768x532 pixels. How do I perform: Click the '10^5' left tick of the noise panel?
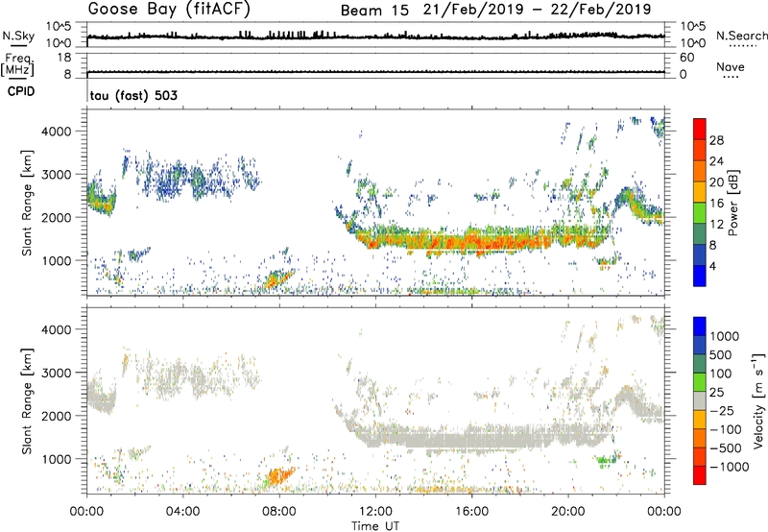(59, 26)
